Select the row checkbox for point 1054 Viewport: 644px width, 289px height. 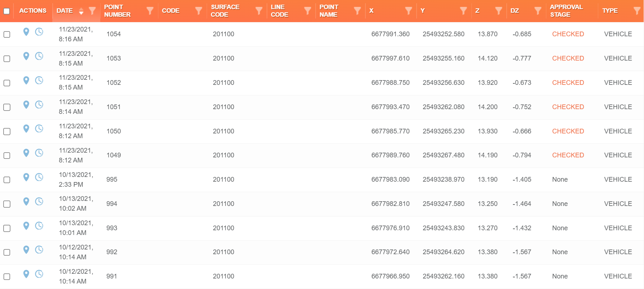pyautogui.click(x=7, y=34)
